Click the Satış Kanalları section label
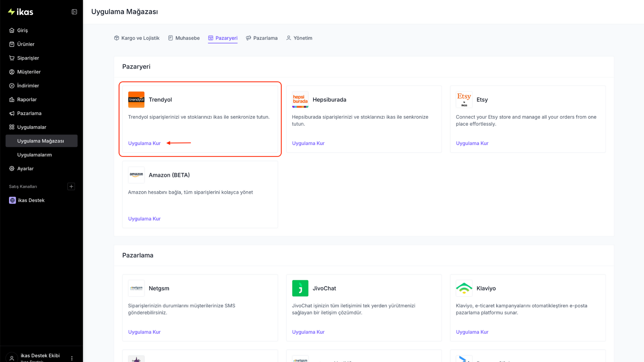Screen dimensions: 644x362 click(x=23, y=186)
